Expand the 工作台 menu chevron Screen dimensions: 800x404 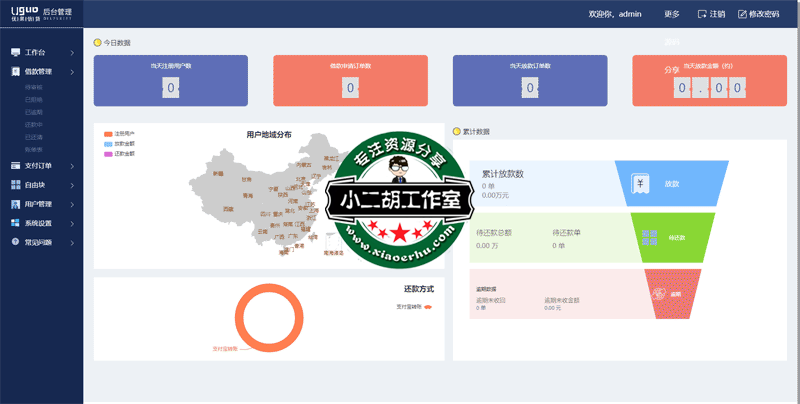72,52
